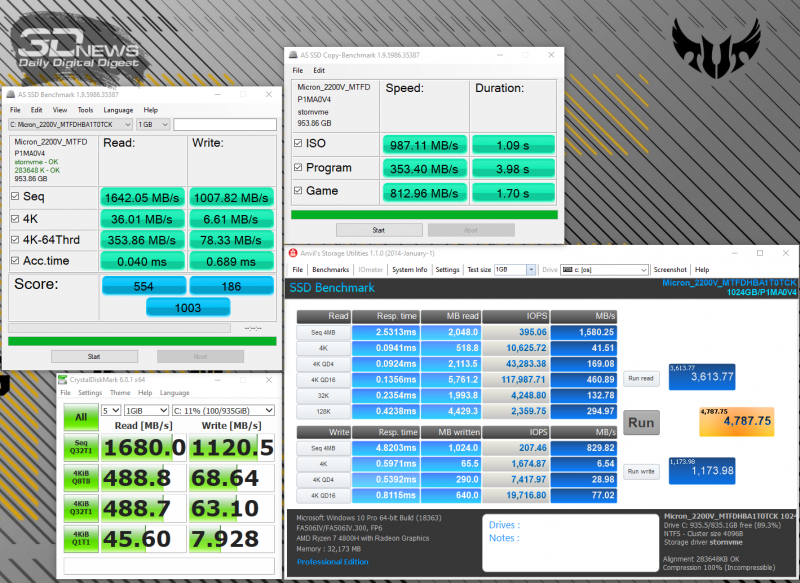800x583 pixels.
Task: Uncheck the ISO copy test
Action: (x=297, y=144)
